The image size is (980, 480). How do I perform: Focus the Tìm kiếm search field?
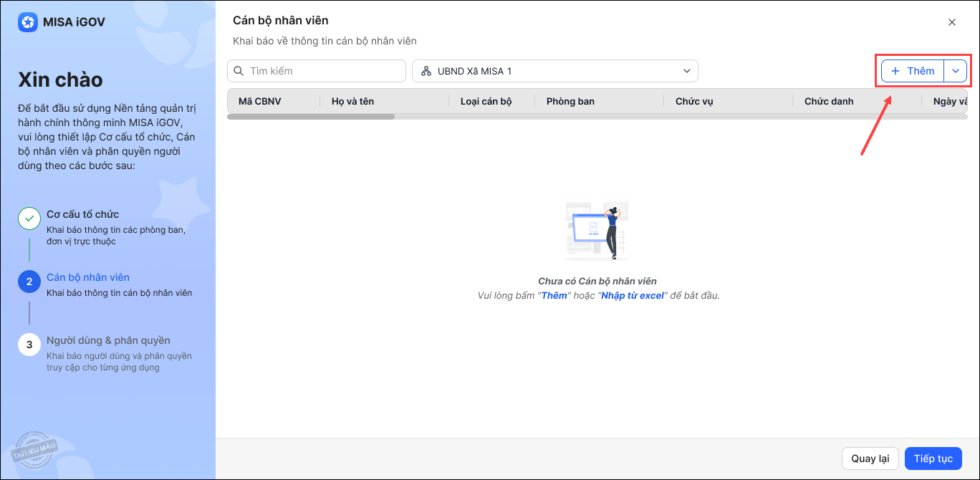point(317,71)
